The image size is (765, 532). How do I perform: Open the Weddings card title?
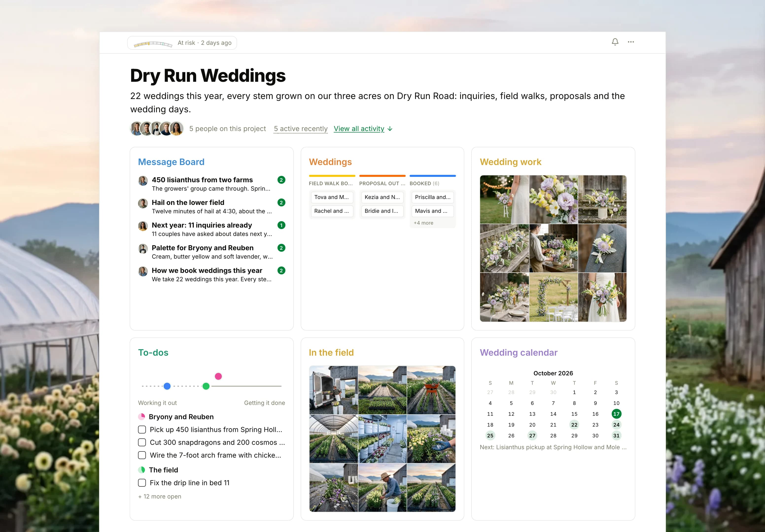[x=330, y=162]
